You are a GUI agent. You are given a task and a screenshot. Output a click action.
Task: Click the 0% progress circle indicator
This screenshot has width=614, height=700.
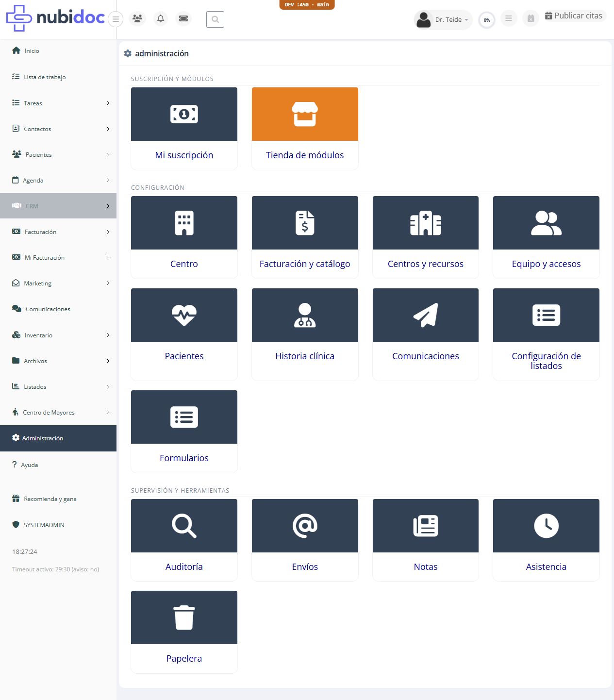[487, 20]
